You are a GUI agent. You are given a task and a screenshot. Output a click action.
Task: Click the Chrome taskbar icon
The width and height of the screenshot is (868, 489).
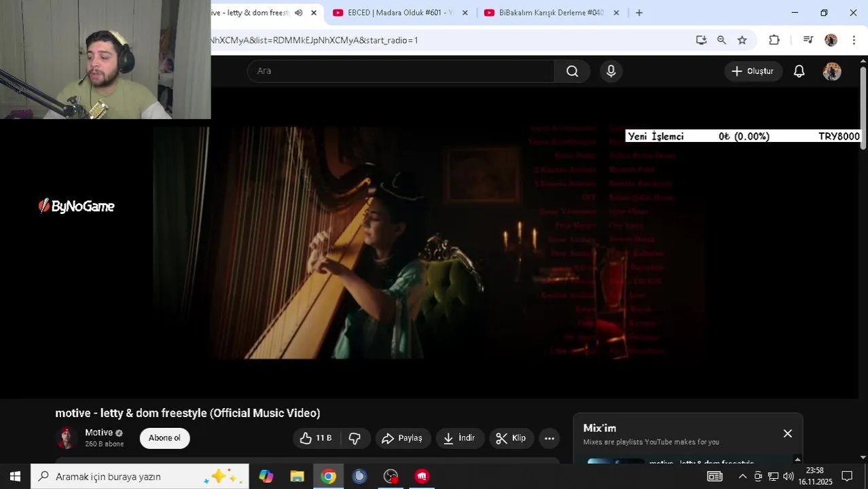coord(328,476)
